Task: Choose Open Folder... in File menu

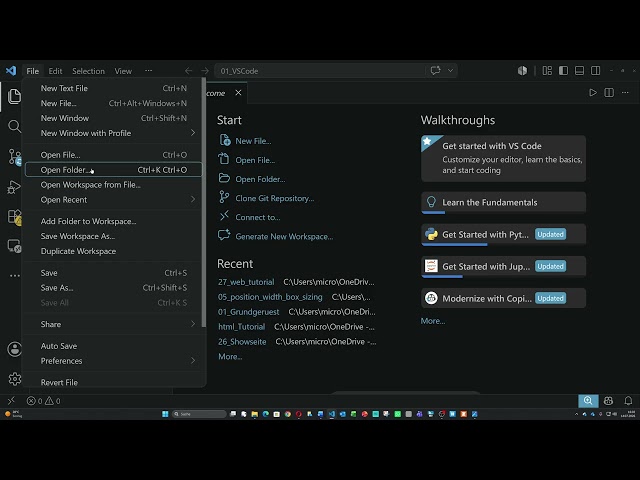Action: click(113, 170)
